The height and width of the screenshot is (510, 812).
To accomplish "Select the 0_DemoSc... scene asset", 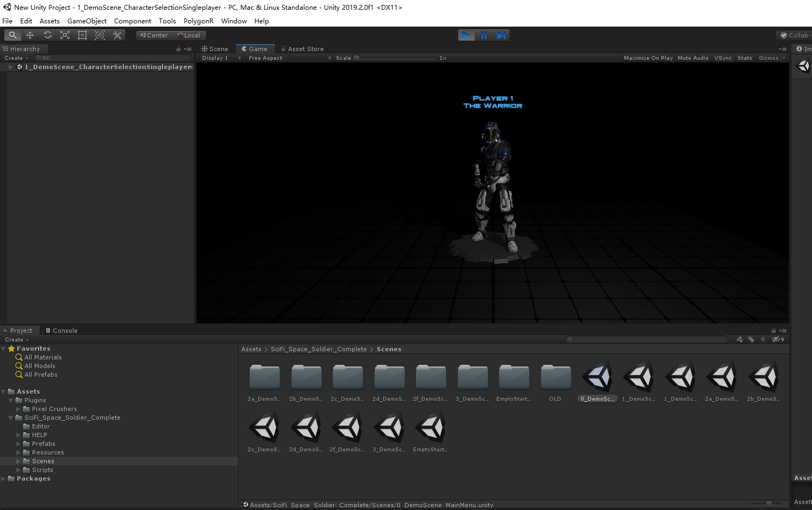I will [597, 382].
